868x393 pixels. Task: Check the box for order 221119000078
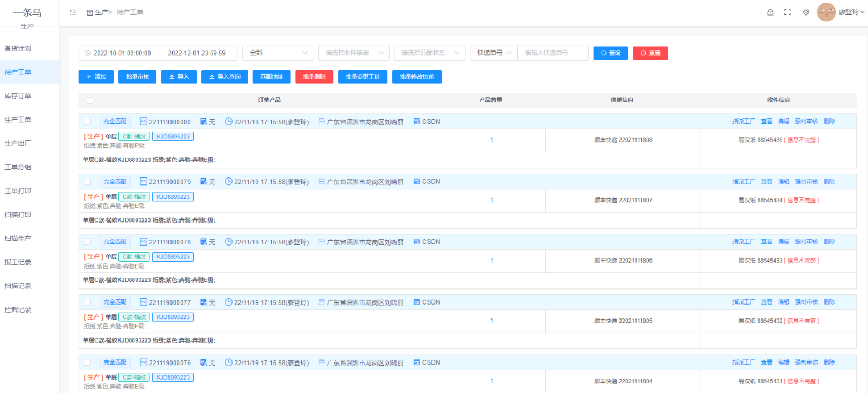(87, 242)
